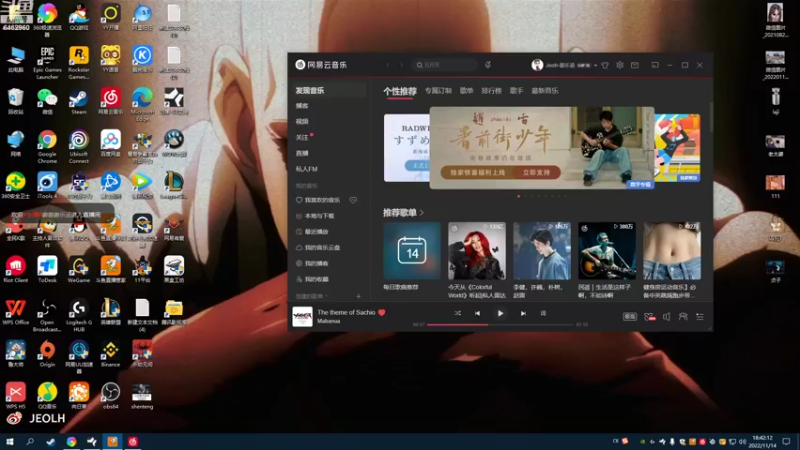Switch to 排行榜 tab
Screen dimensions: 800x450
tap(491, 91)
